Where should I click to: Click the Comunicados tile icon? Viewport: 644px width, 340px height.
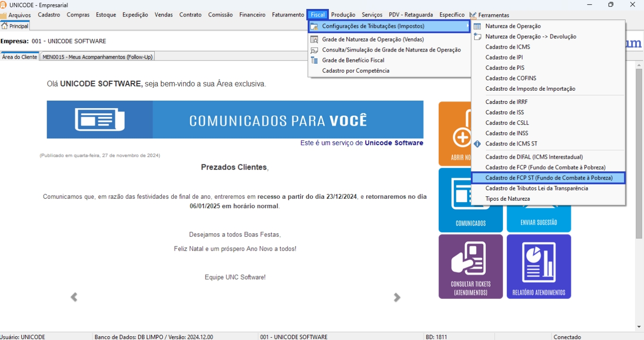click(470, 194)
